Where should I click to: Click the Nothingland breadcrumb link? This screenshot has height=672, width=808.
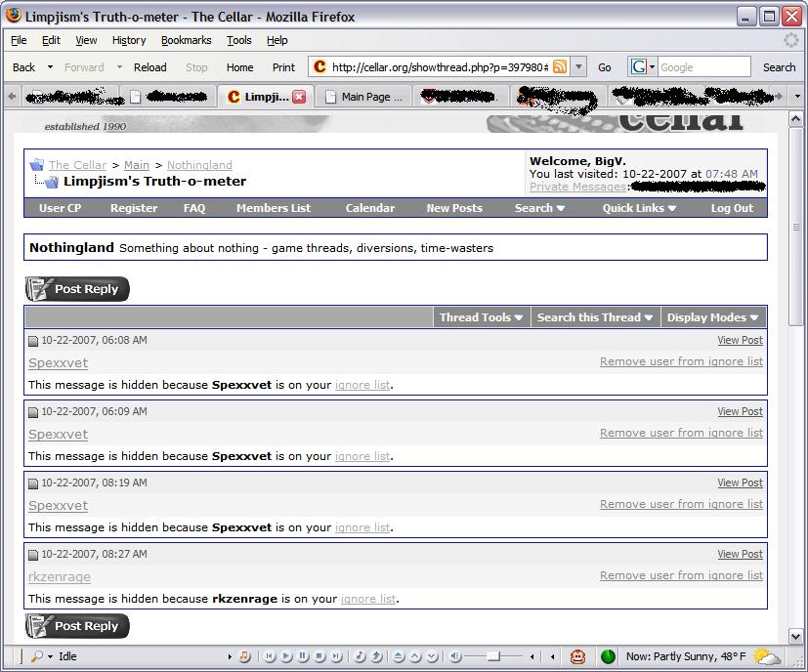(x=199, y=165)
